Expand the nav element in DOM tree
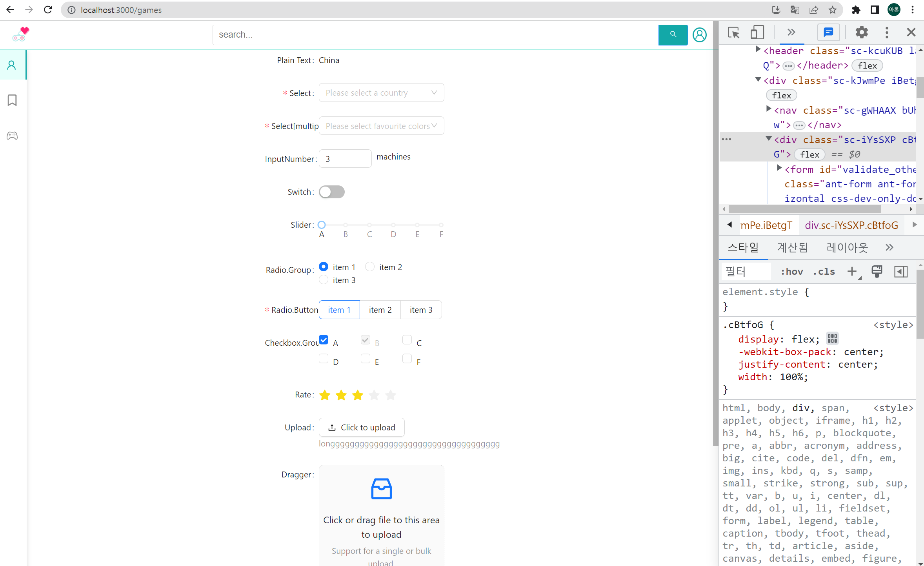 pyautogui.click(x=768, y=109)
